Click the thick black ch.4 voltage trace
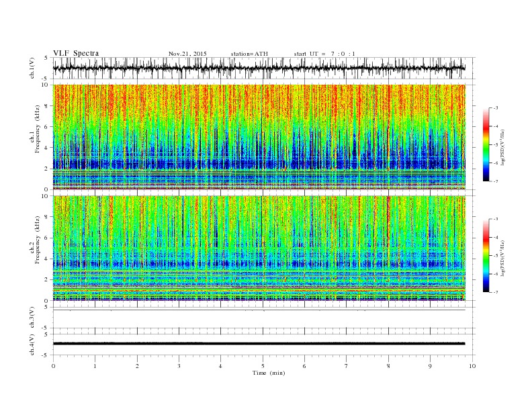The width and height of the screenshot is (532, 411). (259, 344)
